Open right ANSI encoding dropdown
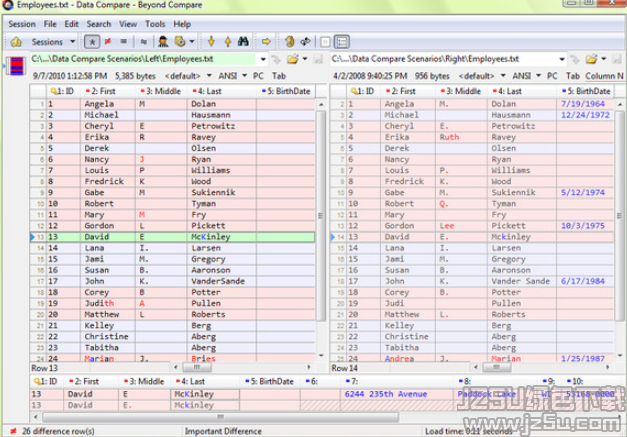 pos(527,76)
